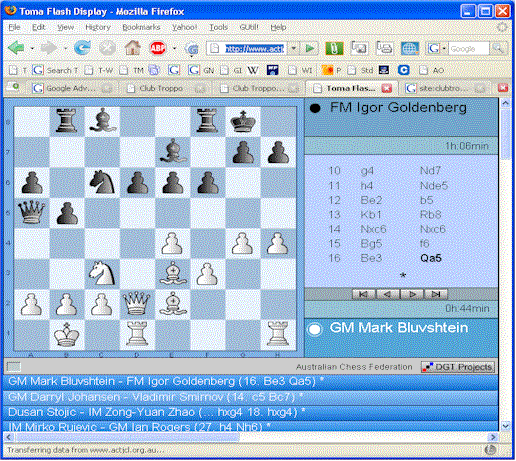Go back with the green Back arrow
Viewport: 516px width, 461px height.
(x=16, y=48)
